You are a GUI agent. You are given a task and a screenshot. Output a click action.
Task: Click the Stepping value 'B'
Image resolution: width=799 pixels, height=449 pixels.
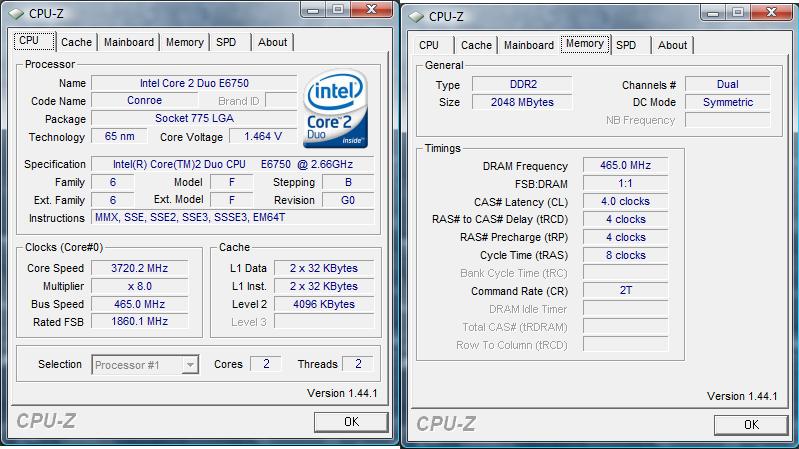(x=348, y=182)
